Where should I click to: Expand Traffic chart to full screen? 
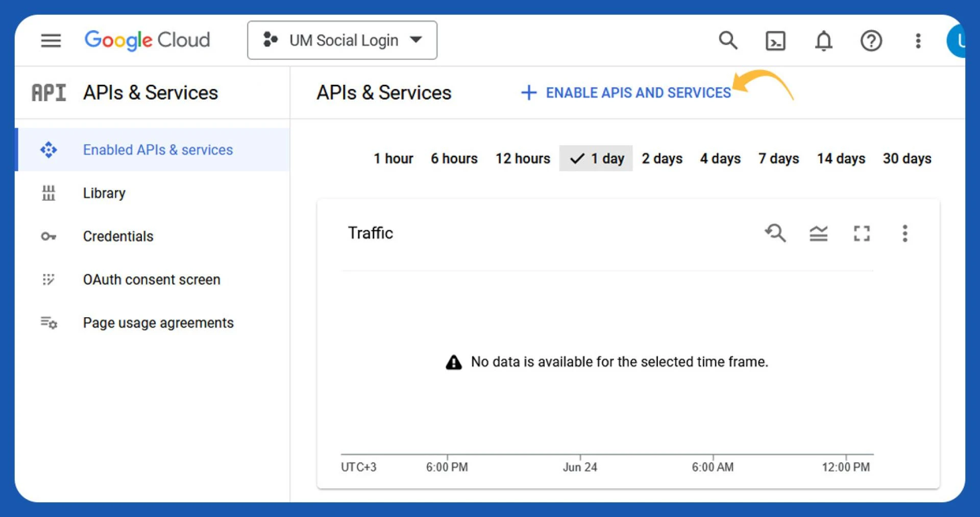tap(862, 233)
